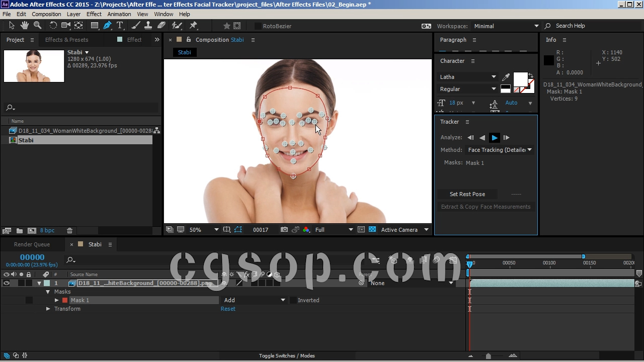Select the Unified Camera tool
Screen dimensions: 644x362
tap(66, 26)
